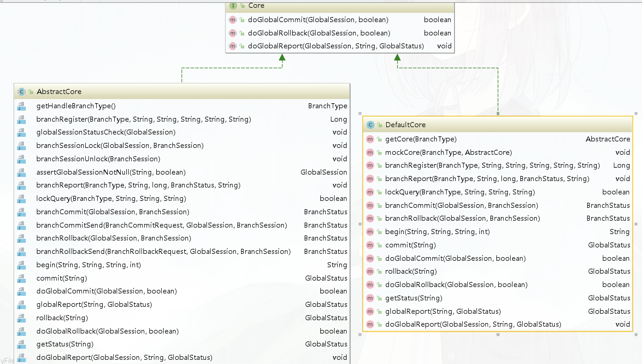Select AbstractCore doGlobalCommit method row
This screenshot has width=642, height=364.
click(182, 291)
